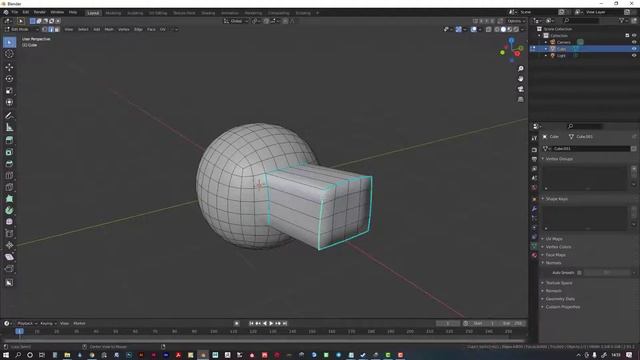Screen dimensions: 640x360
Task: Tick the Auto Smooth checkbox
Action: coord(580,273)
